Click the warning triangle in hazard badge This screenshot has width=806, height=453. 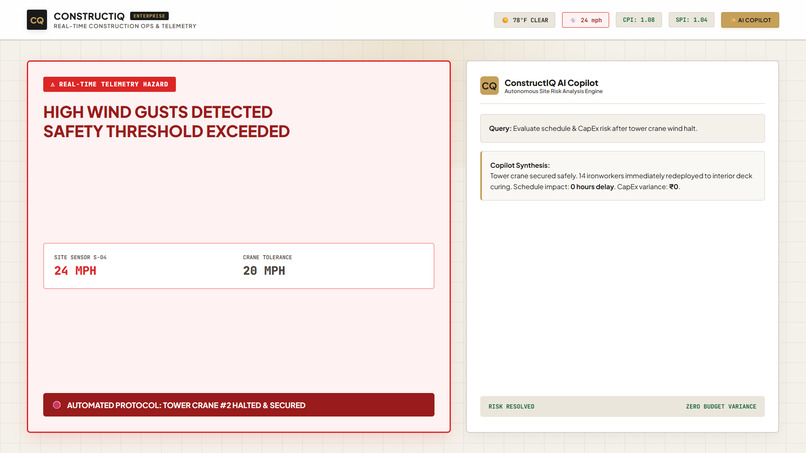[x=52, y=84]
